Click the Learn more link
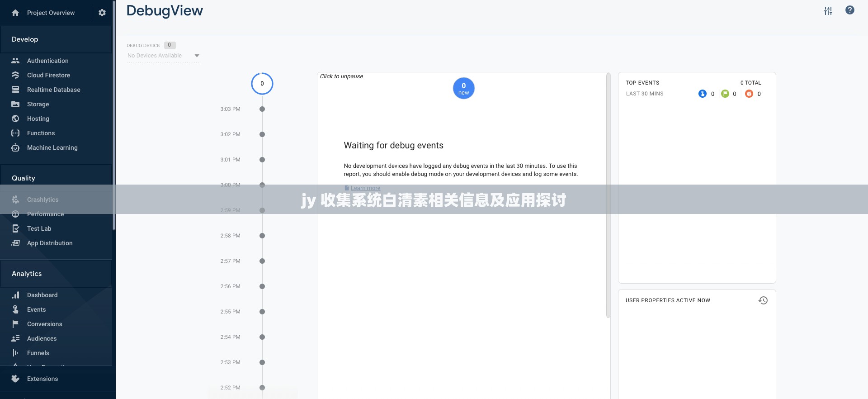The width and height of the screenshot is (868, 399). pos(365,188)
